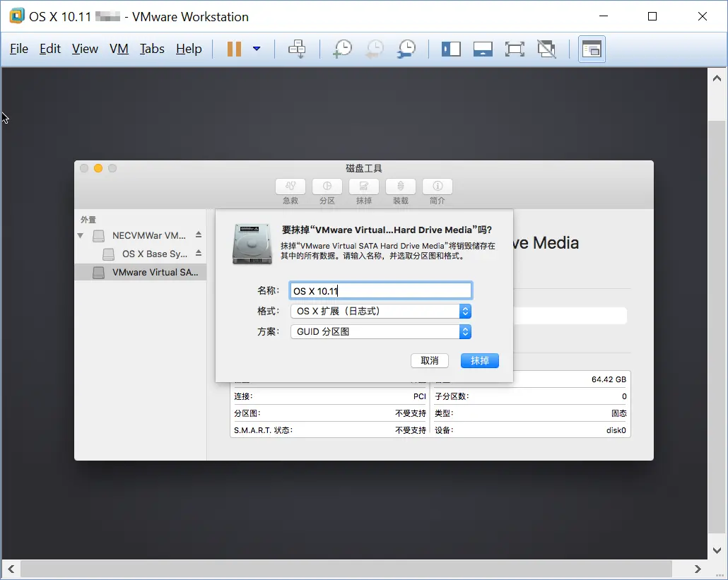Open the VMware snapshot manager
This screenshot has width=728, height=580.
pyautogui.click(x=406, y=49)
